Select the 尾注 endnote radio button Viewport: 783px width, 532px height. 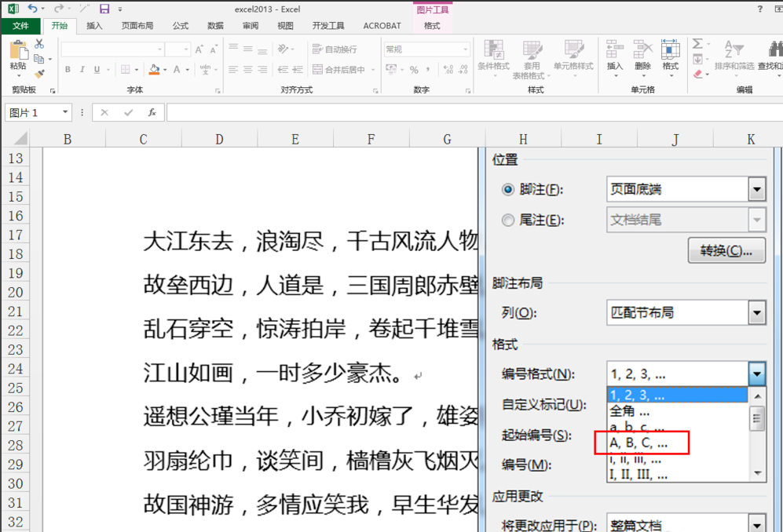pos(508,220)
